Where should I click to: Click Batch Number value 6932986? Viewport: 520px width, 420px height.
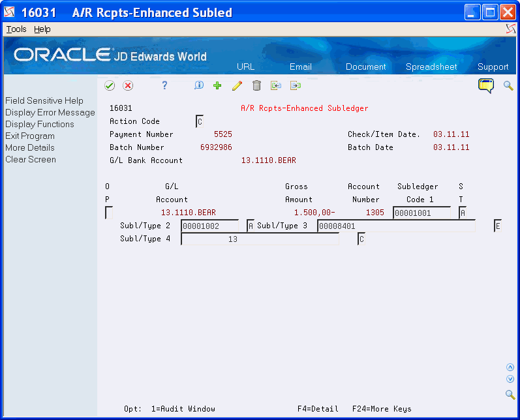pos(216,147)
